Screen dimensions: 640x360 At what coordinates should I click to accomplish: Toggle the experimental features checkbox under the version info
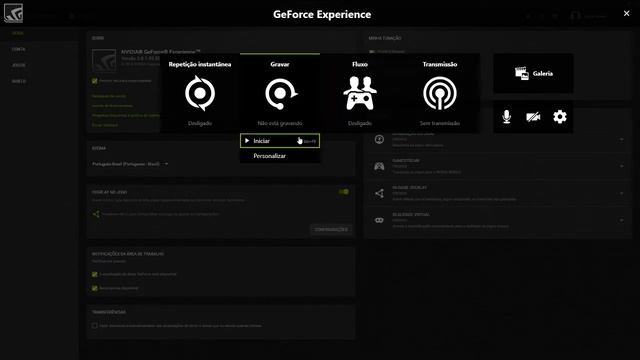click(95, 81)
